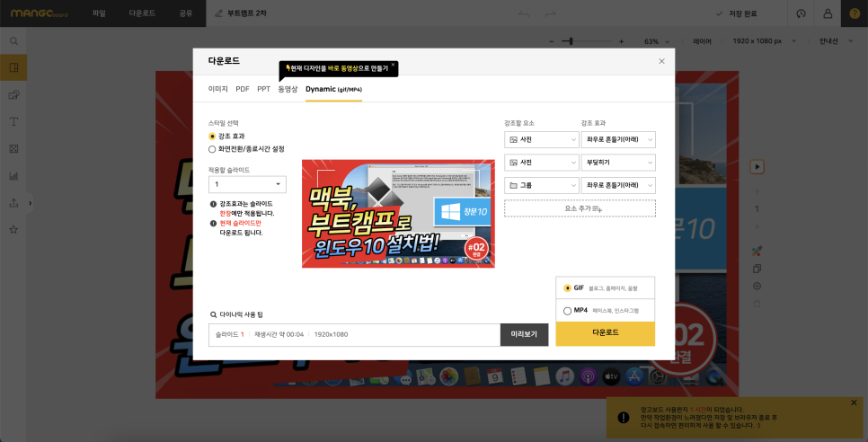Image resolution: width=868 pixels, height=442 pixels.
Task: Open the help question mark icon
Action: point(855,13)
